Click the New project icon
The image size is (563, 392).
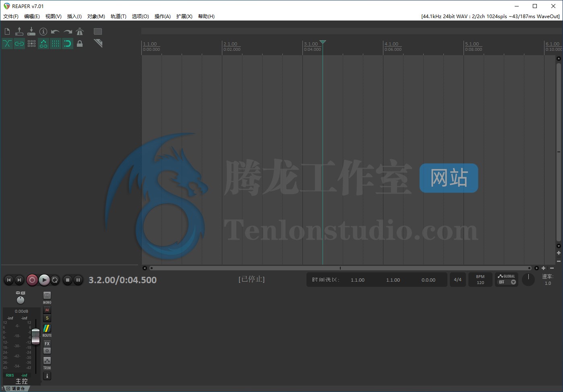7,31
